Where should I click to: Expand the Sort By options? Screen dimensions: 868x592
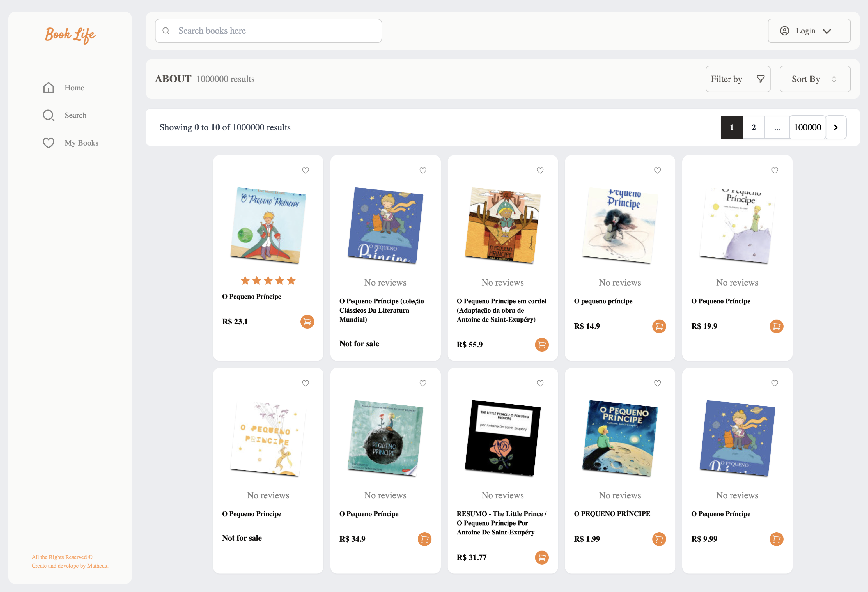coord(815,79)
